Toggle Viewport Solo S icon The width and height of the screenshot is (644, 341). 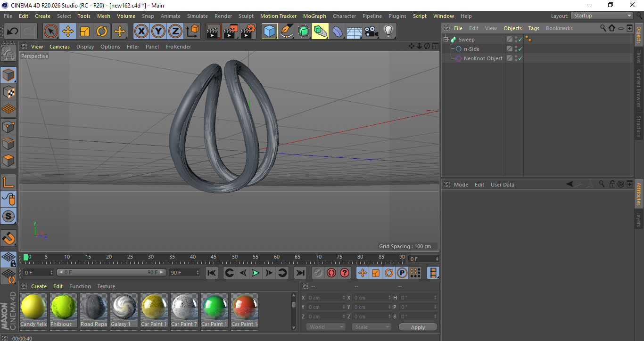coord(8,216)
